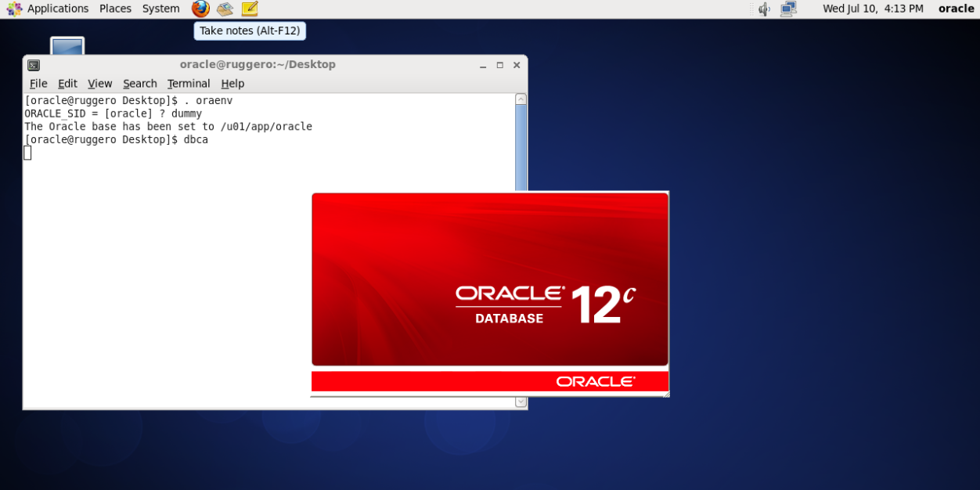The height and width of the screenshot is (490, 980).
Task: Minimize the terminal window
Action: pyautogui.click(x=483, y=66)
